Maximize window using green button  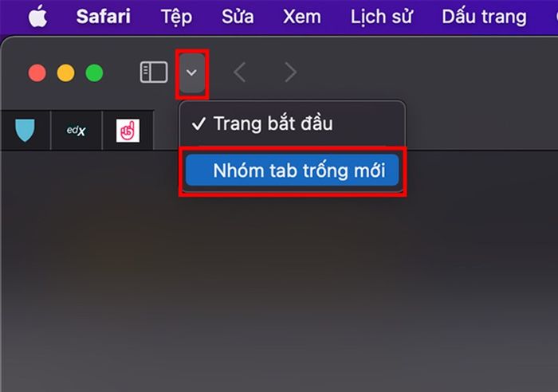tap(94, 73)
